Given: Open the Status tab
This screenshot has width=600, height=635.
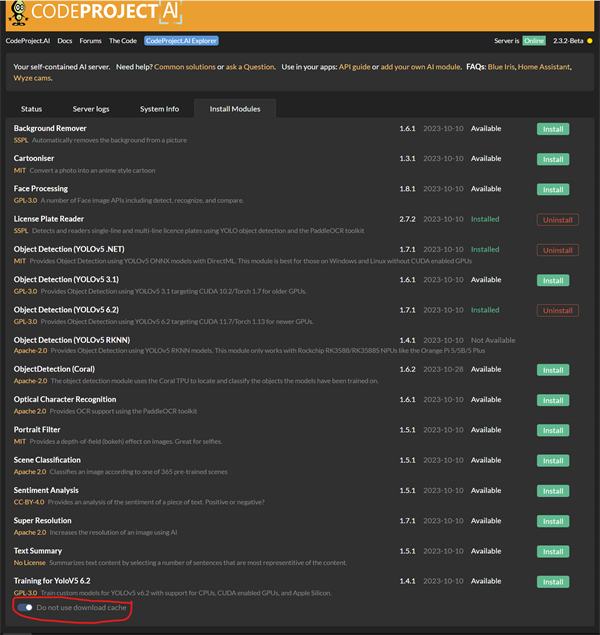Looking at the screenshot, I should point(31,109).
